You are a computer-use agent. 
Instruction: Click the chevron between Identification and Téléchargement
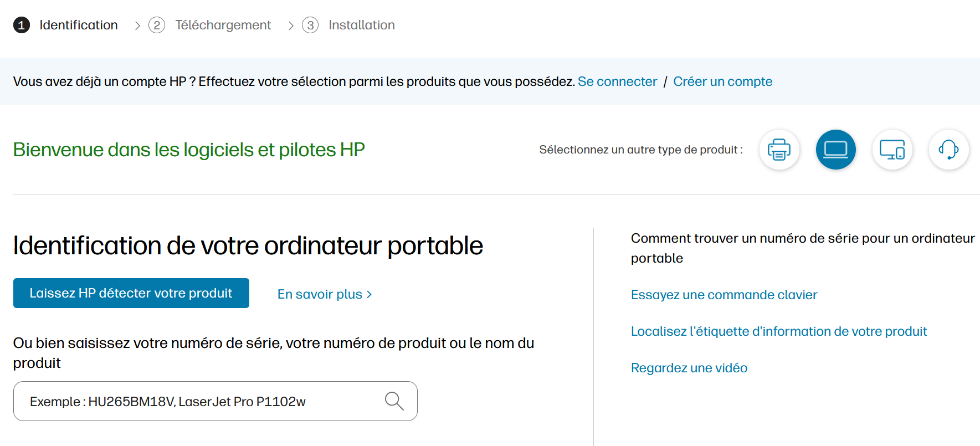tap(136, 25)
